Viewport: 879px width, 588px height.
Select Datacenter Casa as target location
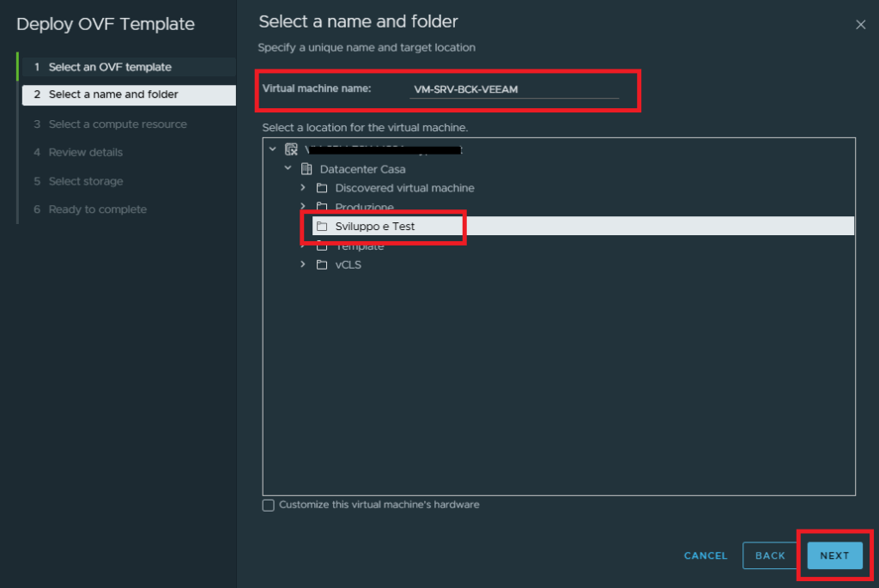pos(362,169)
